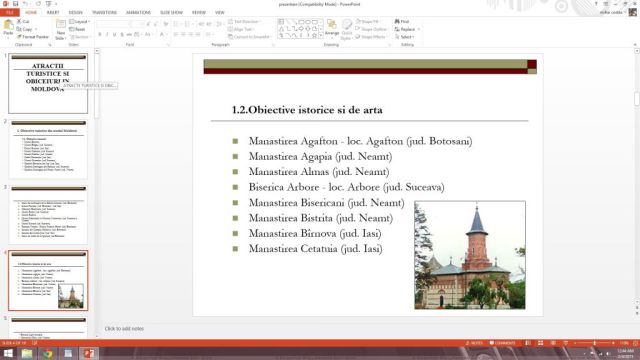Open the Shape Effects dropdown
Viewport: 640px width, 360px height.
click(x=371, y=37)
